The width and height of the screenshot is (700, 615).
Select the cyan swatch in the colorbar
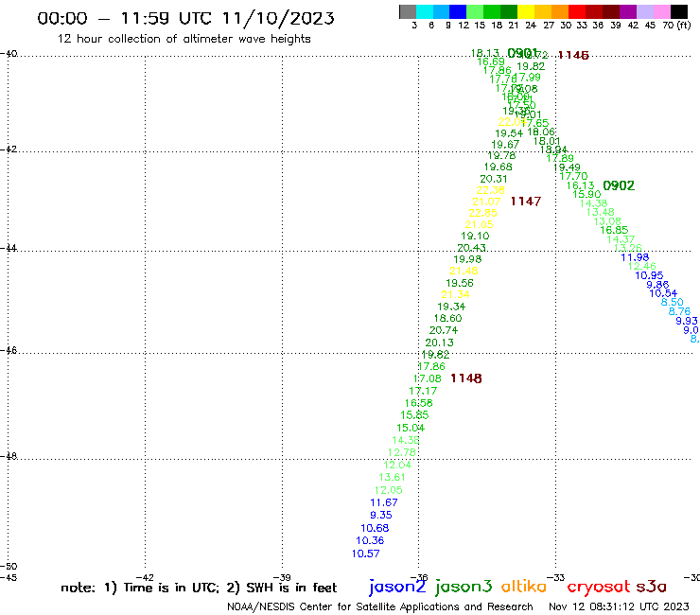[x=425, y=11]
